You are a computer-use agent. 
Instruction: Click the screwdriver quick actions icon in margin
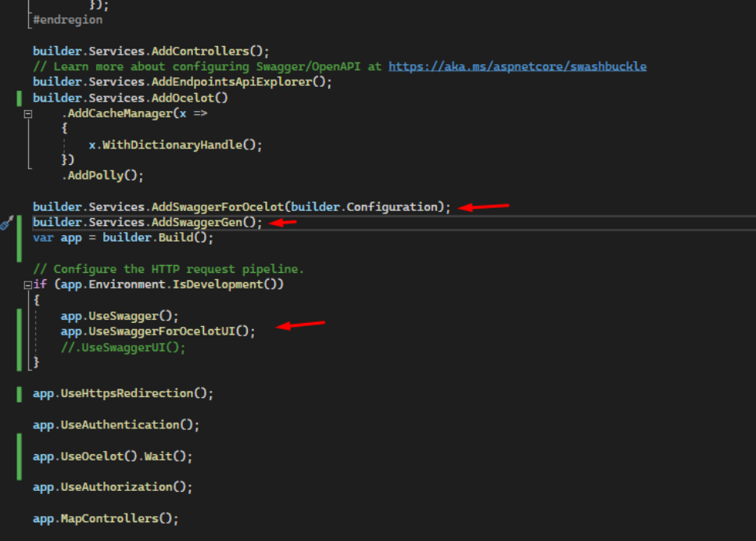click(7, 222)
